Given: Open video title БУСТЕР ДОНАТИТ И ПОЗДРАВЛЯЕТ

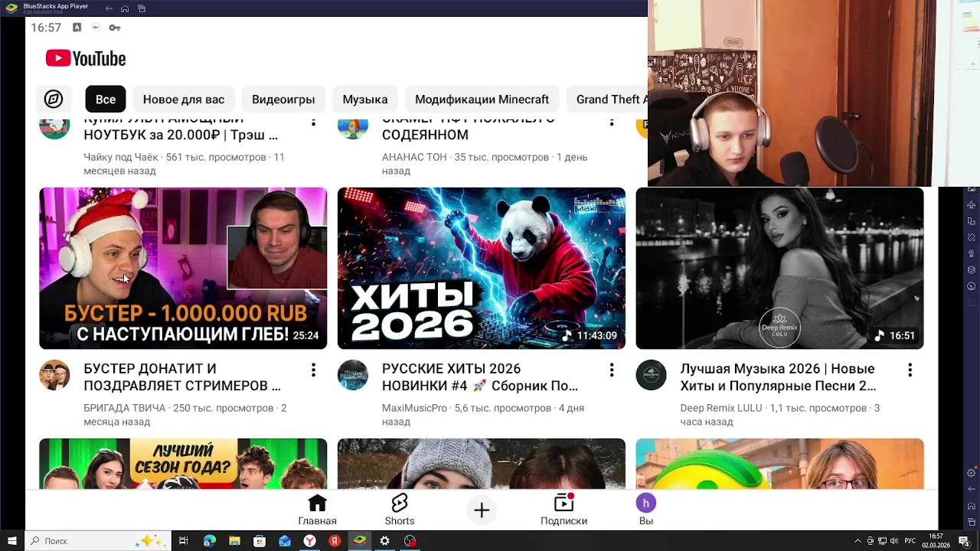Looking at the screenshot, I should click(x=182, y=377).
